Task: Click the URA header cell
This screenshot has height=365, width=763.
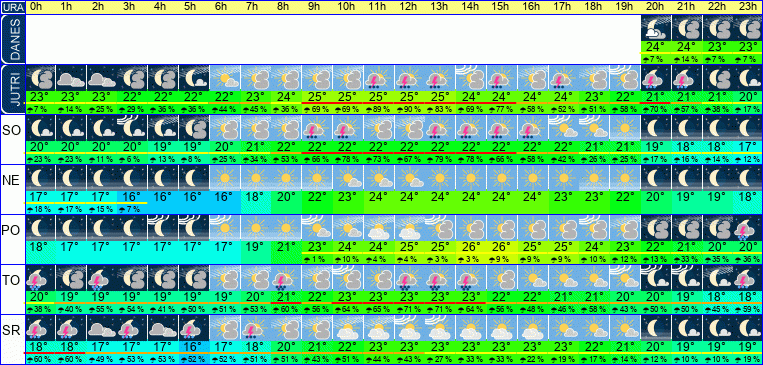Action: coord(12,7)
